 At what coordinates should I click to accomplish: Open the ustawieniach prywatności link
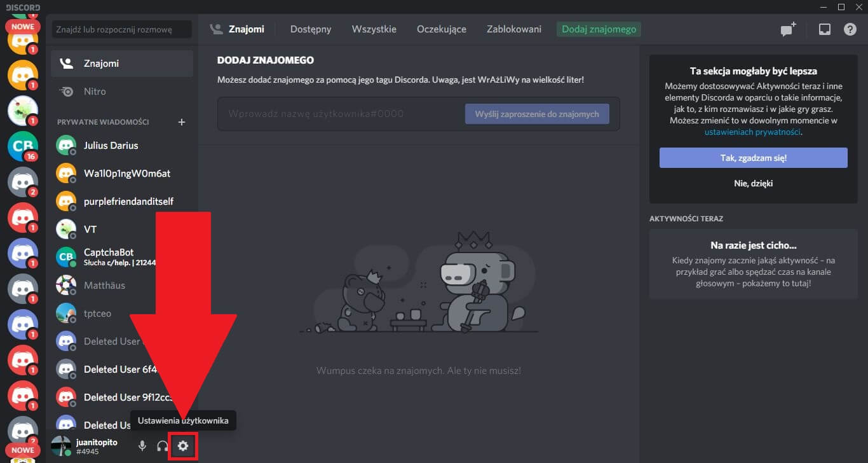point(752,132)
